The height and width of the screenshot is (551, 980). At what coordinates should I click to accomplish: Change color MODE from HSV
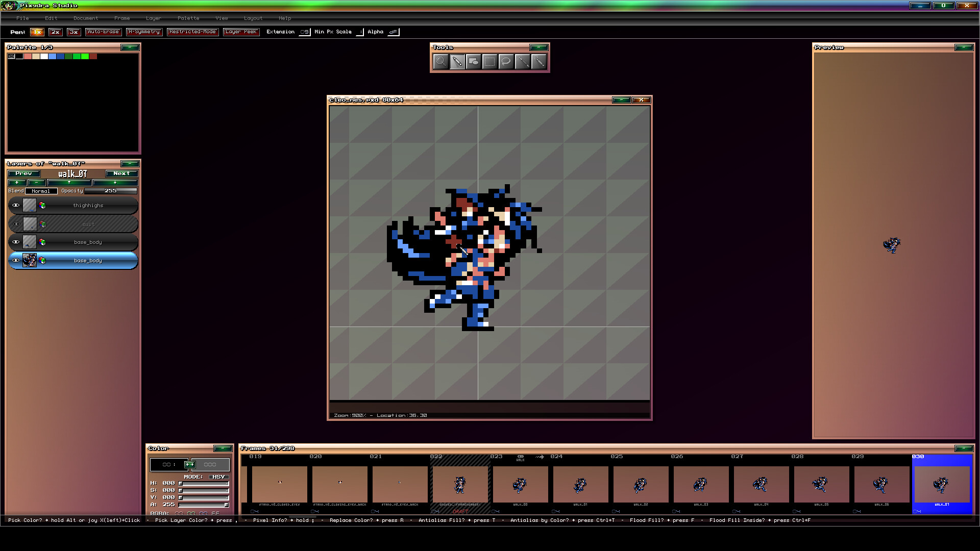(218, 477)
